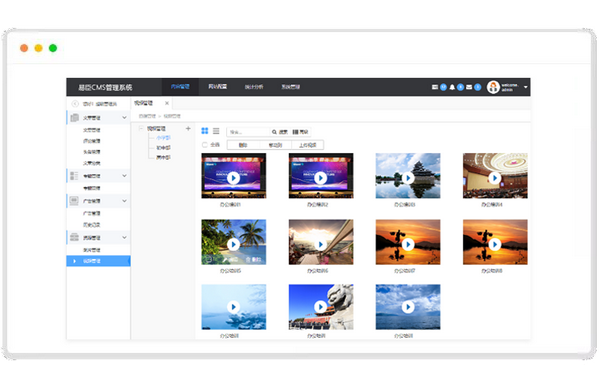Play the palm beach video
600x385 pixels.
click(x=233, y=244)
